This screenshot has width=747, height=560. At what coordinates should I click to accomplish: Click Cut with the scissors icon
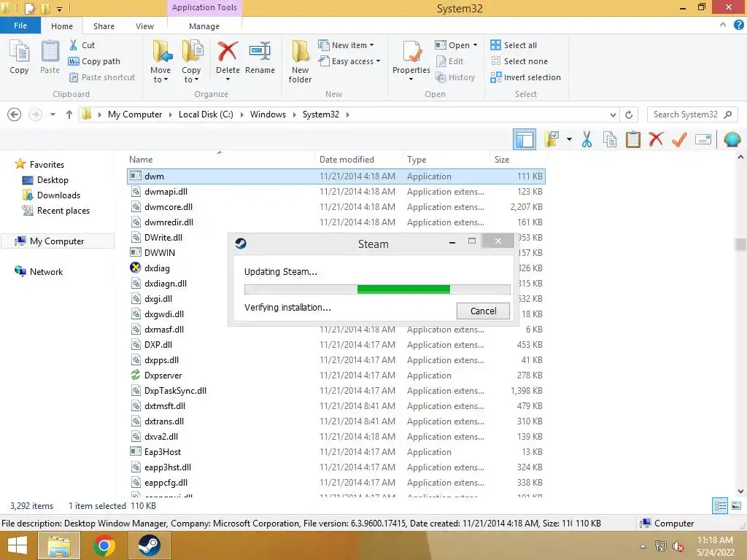pos(82,45)
